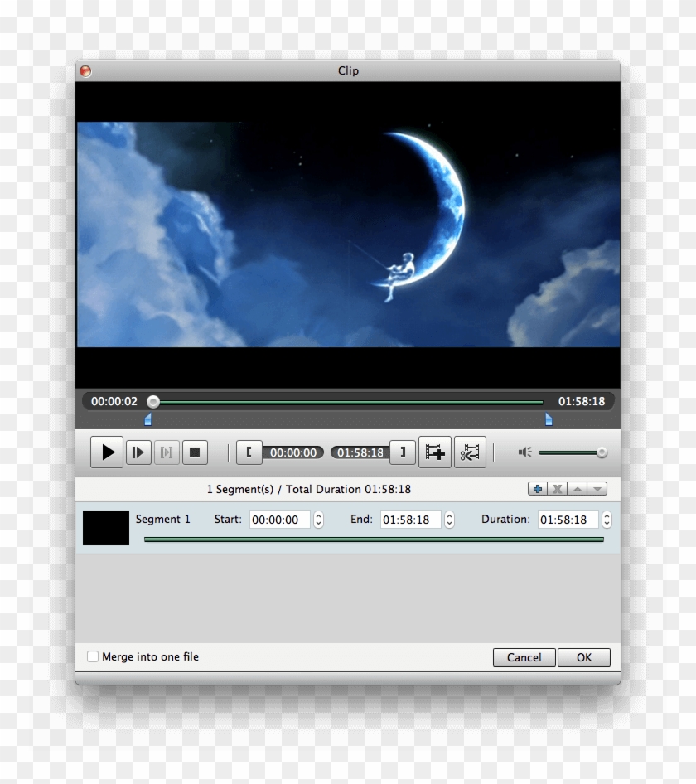The height and width of the screenshot is (784, 696).
Task: Click the Start time stepper arrows
Action: [x=318, y=520]
